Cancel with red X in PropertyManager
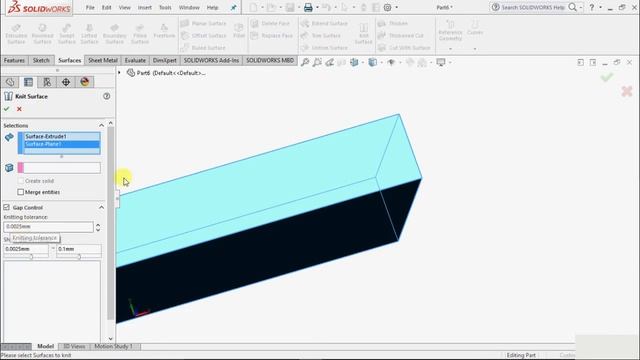 (19, 109)
